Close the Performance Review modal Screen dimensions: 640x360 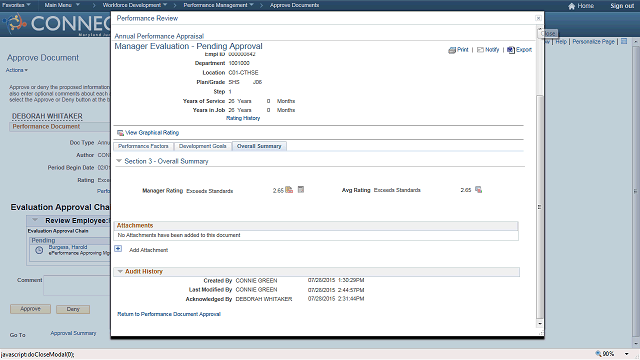pyautogui.click(x=538, y=18)
